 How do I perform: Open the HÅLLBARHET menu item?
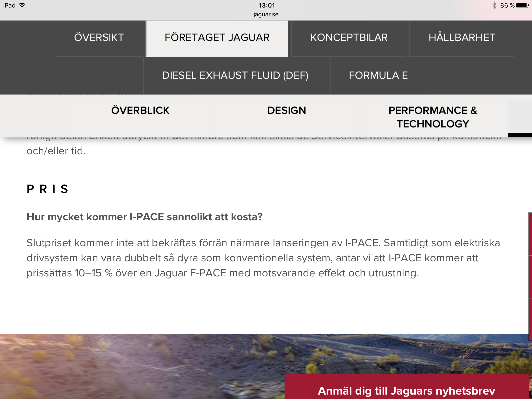462,37
